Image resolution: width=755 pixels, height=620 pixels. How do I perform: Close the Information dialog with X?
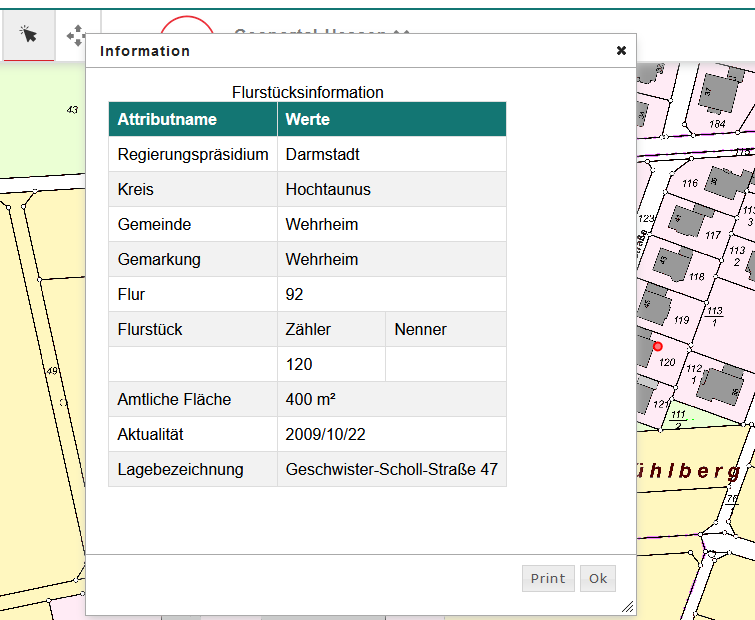[x=621, y=50]
